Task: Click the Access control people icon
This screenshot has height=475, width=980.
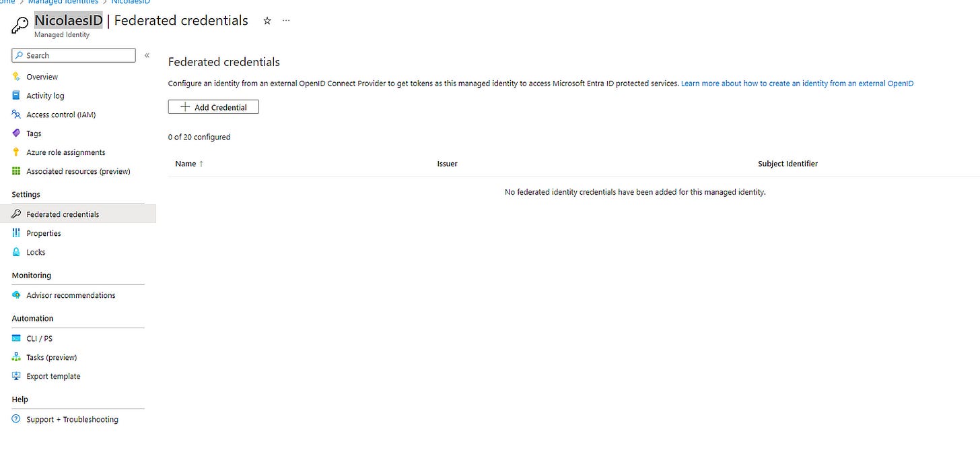Action: point(16,115)
